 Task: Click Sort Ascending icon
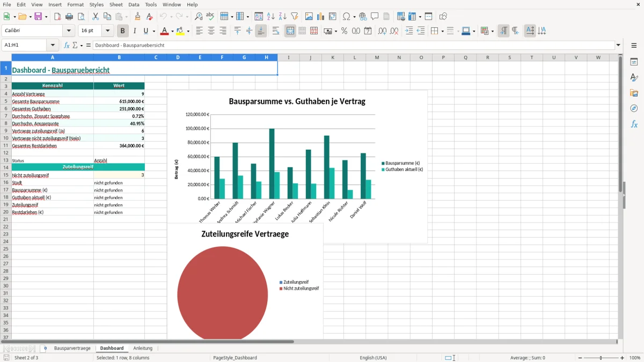271,17
